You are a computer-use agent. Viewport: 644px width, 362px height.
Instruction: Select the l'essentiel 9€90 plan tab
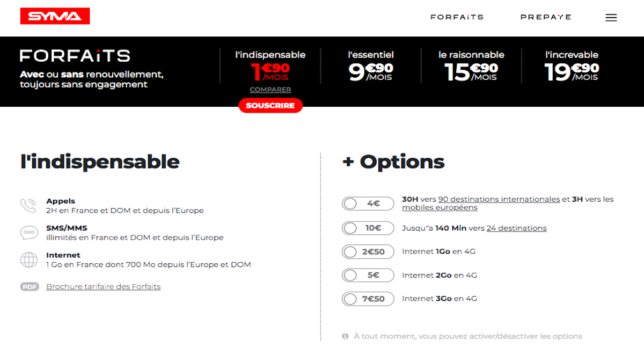point(371,65)
